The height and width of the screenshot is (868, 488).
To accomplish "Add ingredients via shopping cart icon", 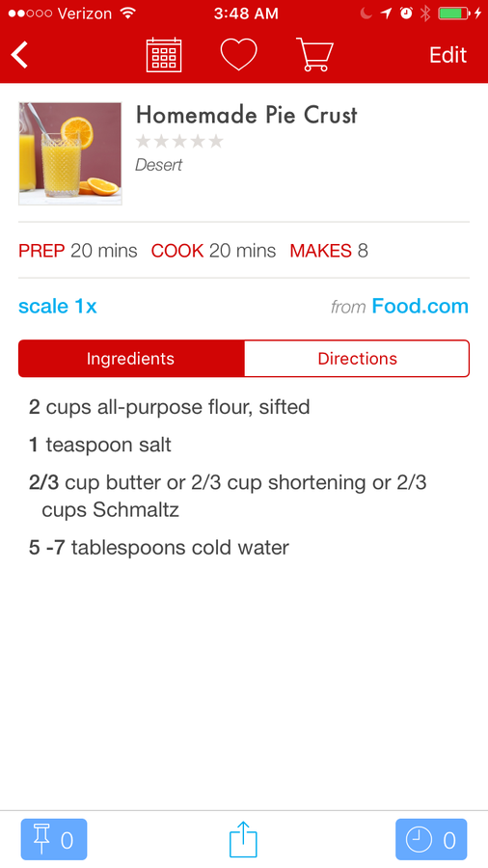I will (x=314, y=55).
